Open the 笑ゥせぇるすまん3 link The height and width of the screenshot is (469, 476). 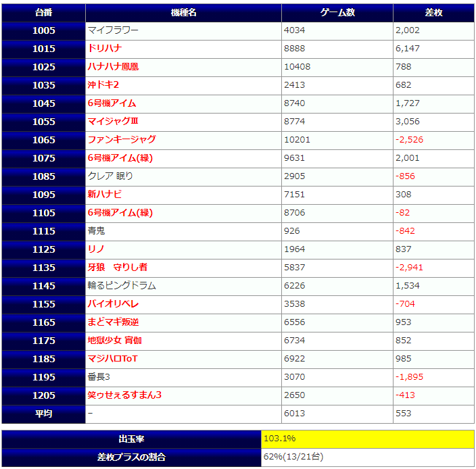pyautogui.click(x=124, y=395)
